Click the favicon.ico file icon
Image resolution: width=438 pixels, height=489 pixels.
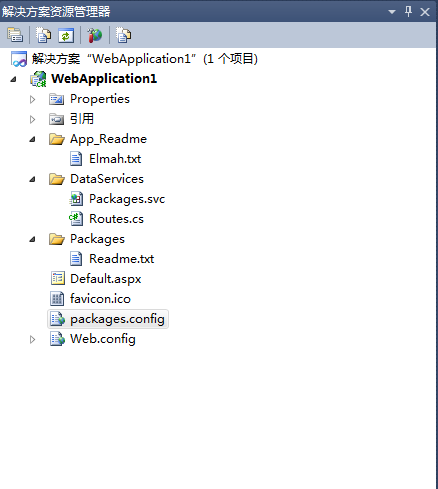click(x=57, y=299)
